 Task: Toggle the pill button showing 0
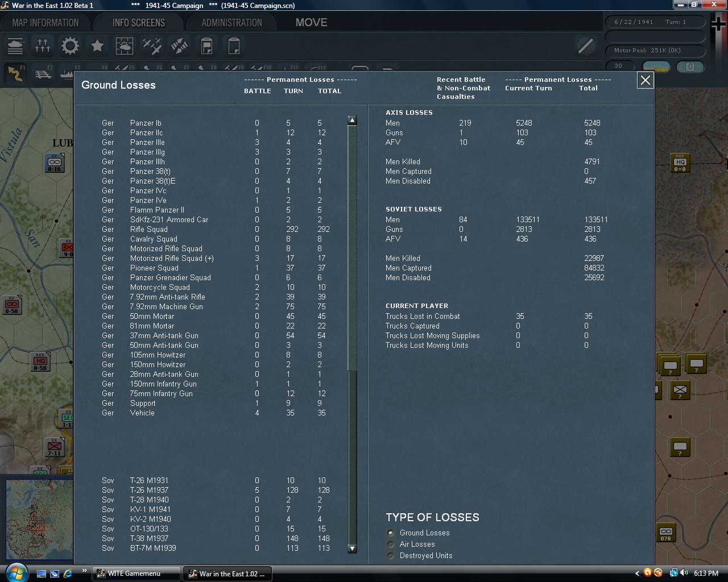pos(690,66)
